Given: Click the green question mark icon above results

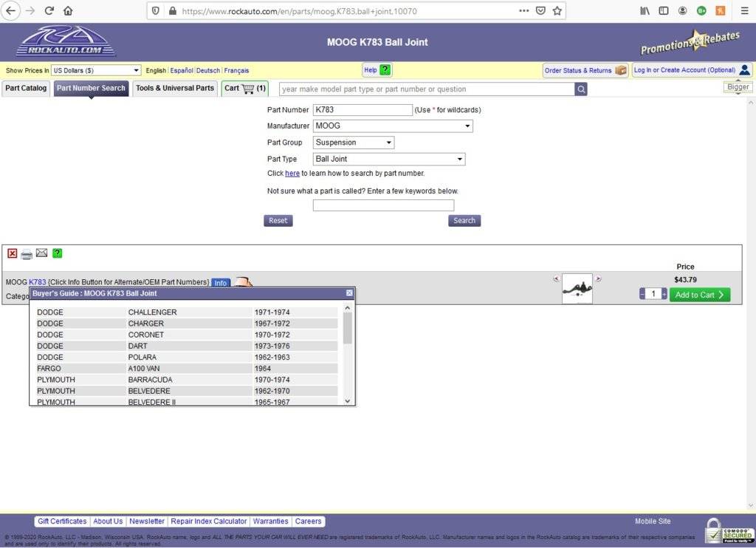Looking at the screenshot, I should pos(57,253).
